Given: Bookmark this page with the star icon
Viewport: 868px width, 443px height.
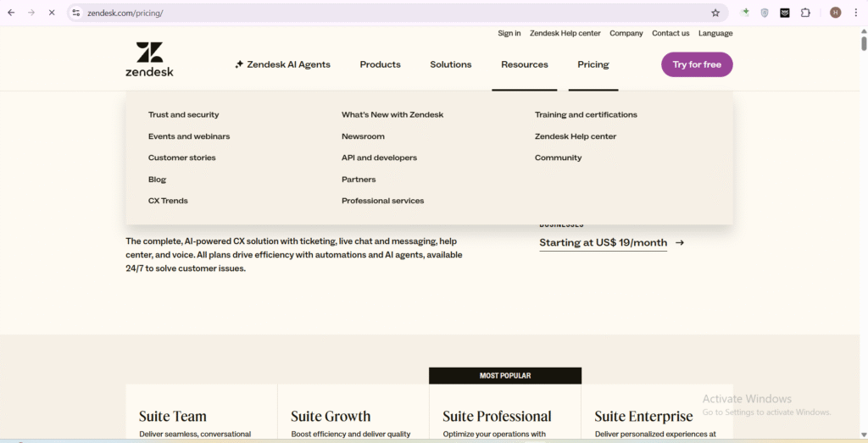Looking at the screenshot, I should [x=715, y=13].
